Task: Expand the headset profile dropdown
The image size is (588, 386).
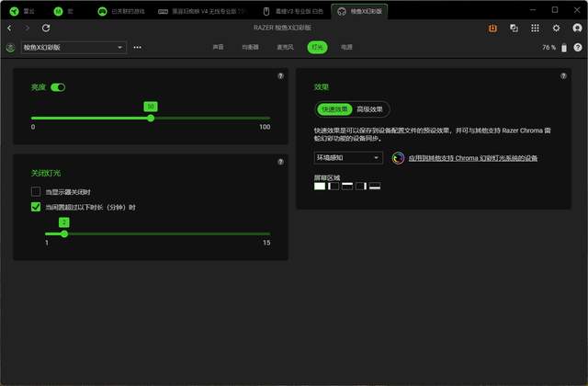Action: (x=73, y=48)
